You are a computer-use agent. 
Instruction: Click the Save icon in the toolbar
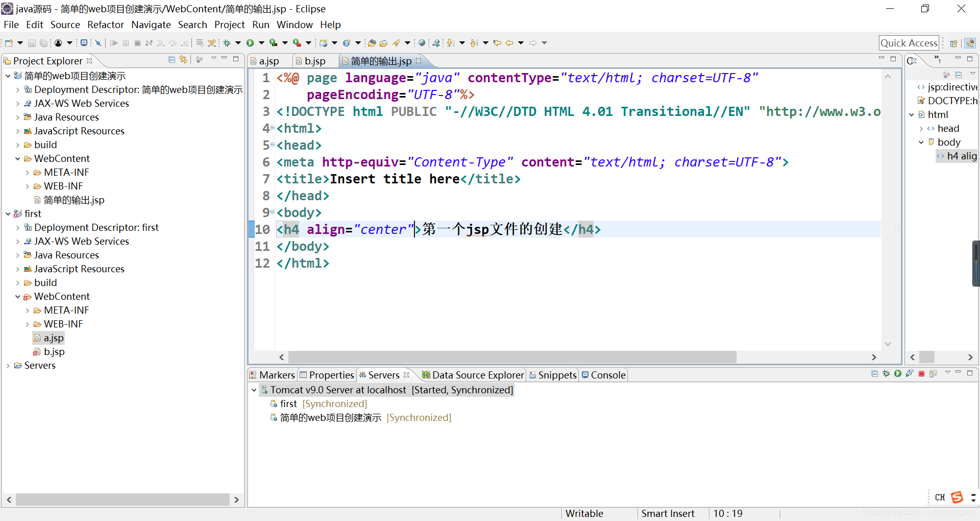pos(32,43)
